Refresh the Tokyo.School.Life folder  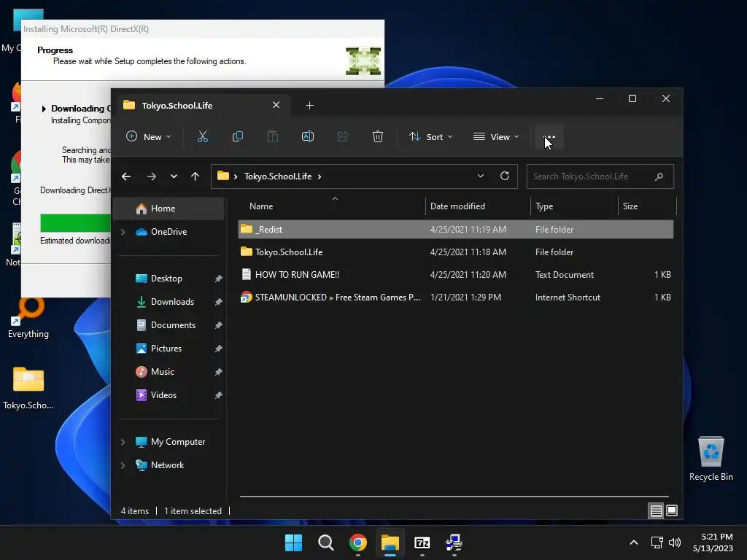coord(505,176)
